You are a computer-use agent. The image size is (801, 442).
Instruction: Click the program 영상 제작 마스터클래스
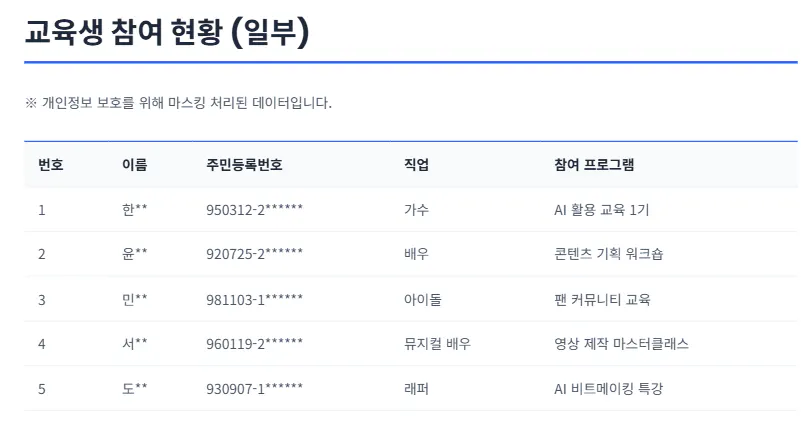(621, 343)
